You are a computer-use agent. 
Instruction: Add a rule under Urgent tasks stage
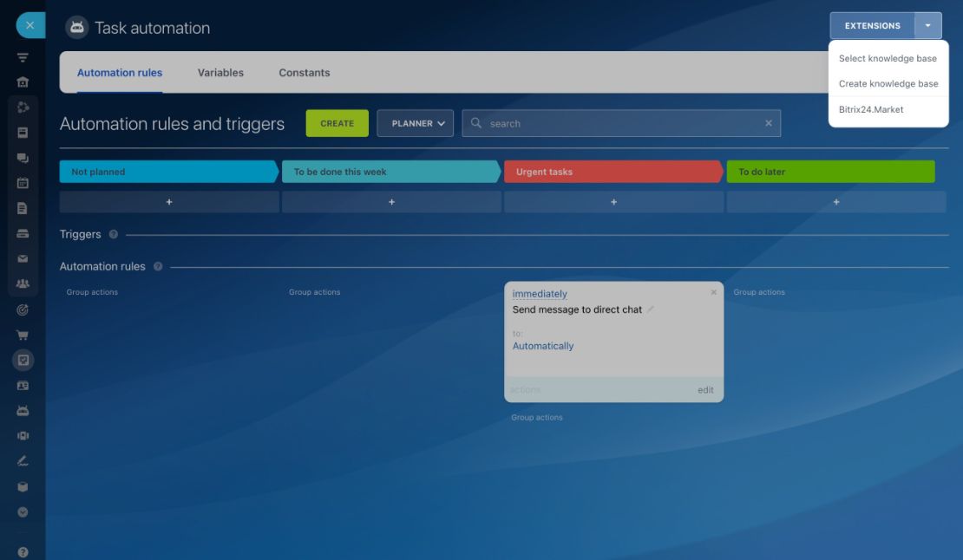click(614, 202)
